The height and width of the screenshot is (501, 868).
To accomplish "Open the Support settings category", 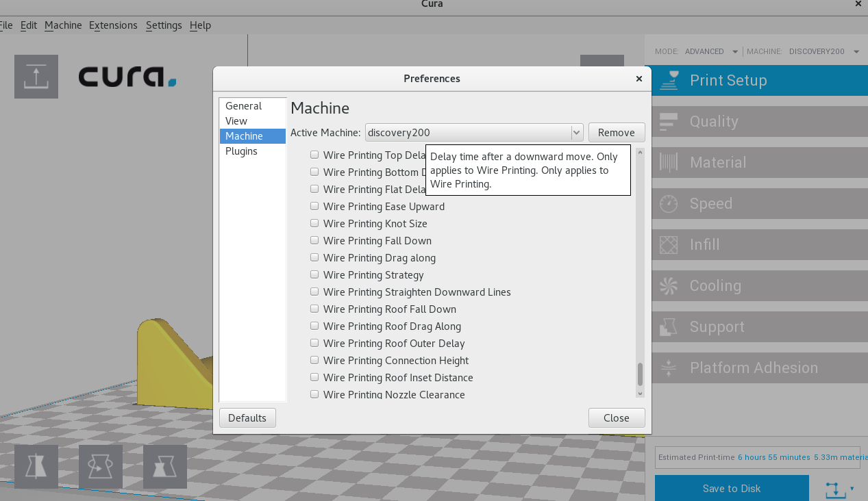I will click(x=760, y=326).
